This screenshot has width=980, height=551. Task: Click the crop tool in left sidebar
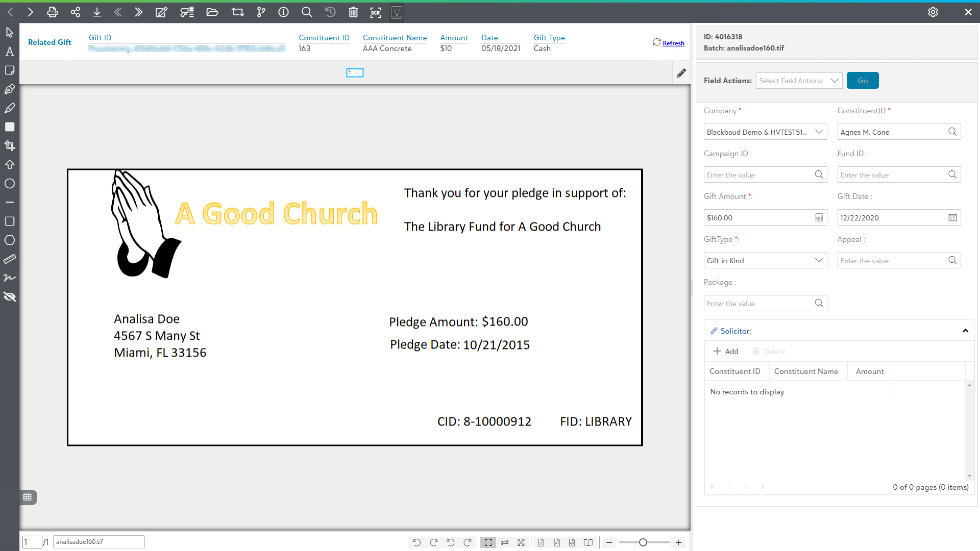(9, 146)
